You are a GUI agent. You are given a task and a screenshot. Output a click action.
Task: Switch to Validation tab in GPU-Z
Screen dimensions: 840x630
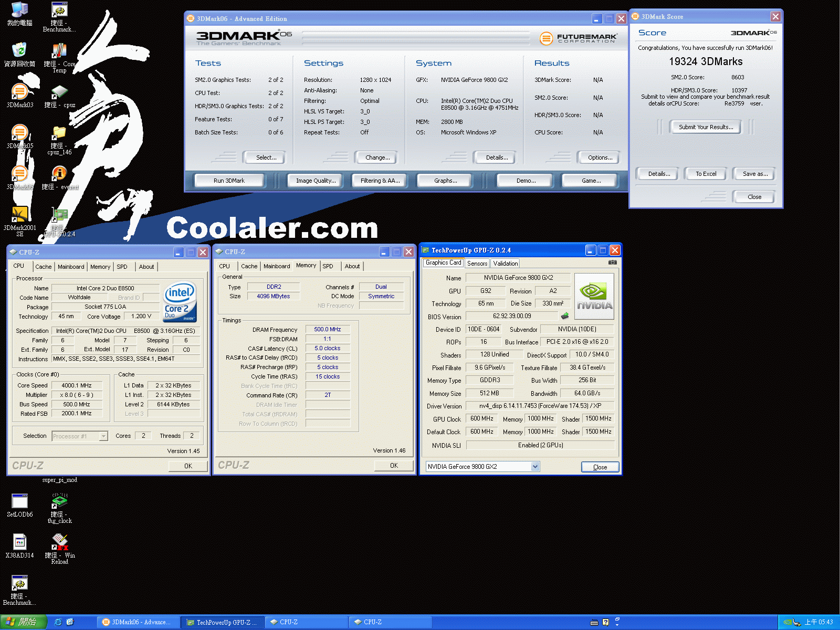tap(506, 264)
